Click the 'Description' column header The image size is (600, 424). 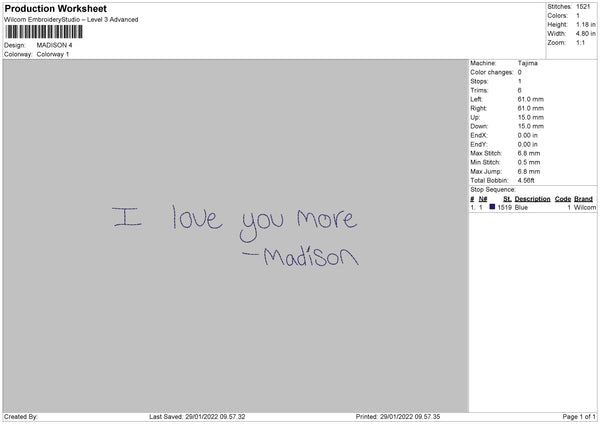(x=532, y=199)
